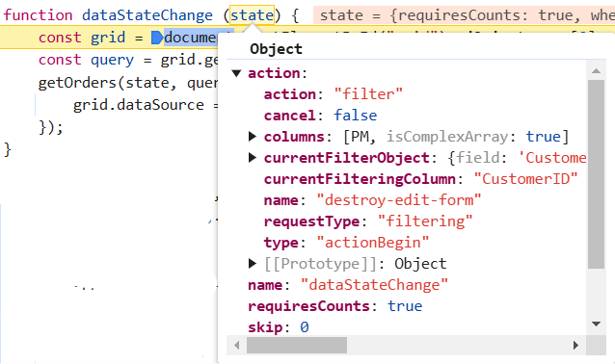Click the vertical scrollbar down arrow
The height and width of the screenshot is (364, 615).
point(596,324)
